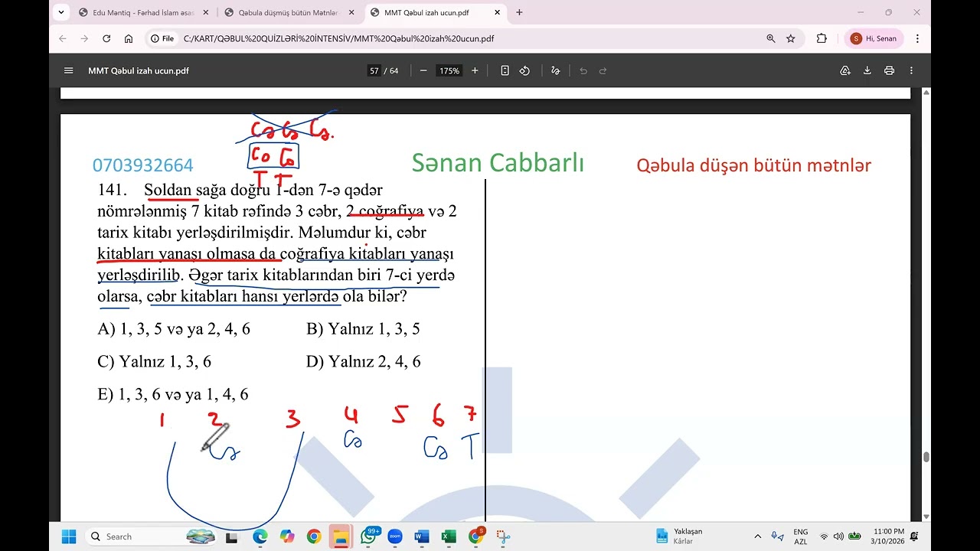980x551 pixels.
Task: Close the Edu Məntiq tab
Action: (205, 13)
